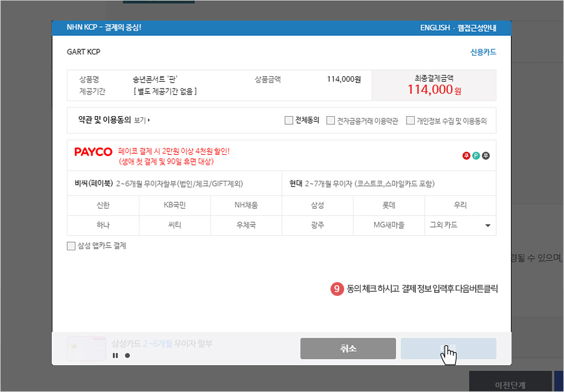Select the KB국민 card option
564x392 pixels.
tap(174, 205)
